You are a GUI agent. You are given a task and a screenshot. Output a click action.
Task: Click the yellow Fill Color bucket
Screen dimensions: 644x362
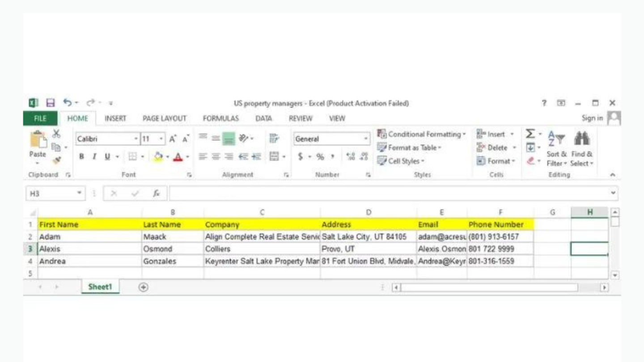point(158,157)
